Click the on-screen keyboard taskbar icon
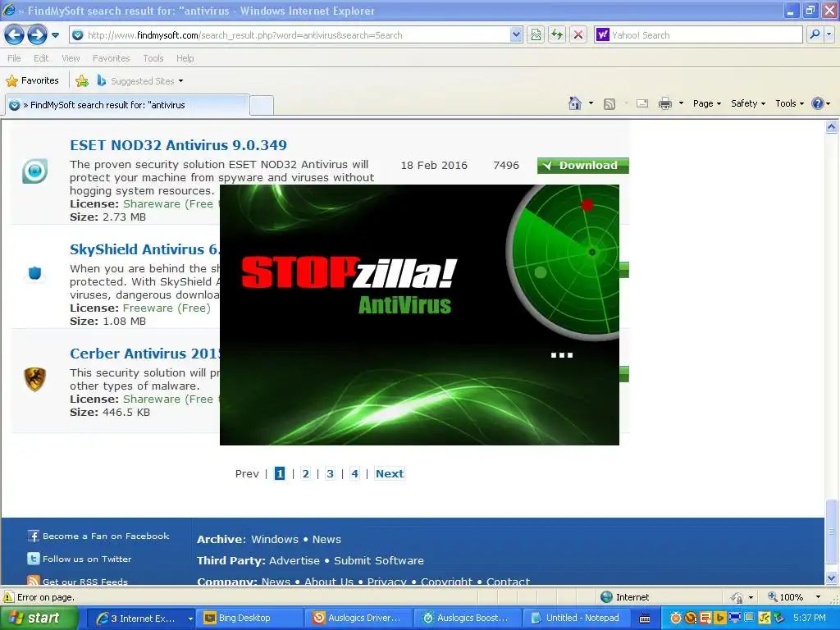Viewport: 840px width, 630px height. click(645, 619)
